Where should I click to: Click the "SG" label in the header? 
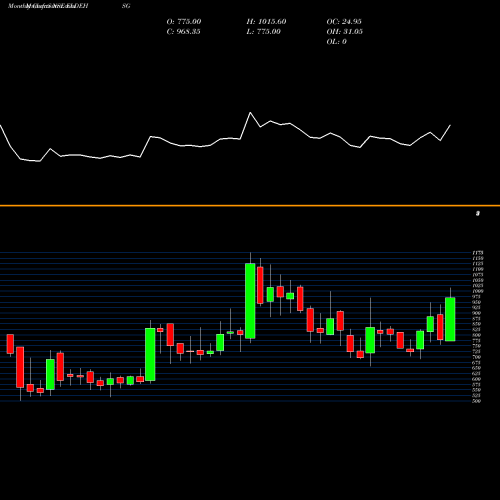[126, 6]
